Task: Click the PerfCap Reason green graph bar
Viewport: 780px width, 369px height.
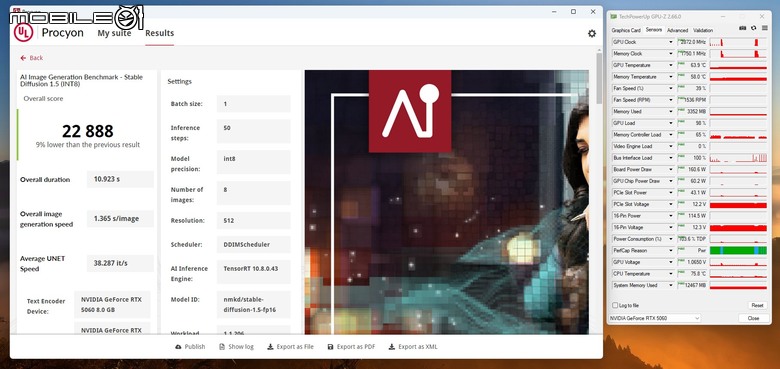Action: (738, 251)
